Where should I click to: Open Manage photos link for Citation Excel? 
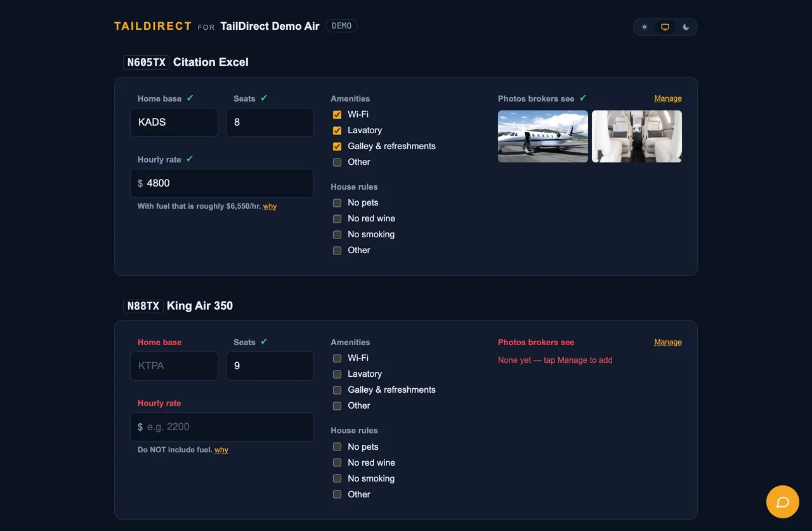coord(668,98)
